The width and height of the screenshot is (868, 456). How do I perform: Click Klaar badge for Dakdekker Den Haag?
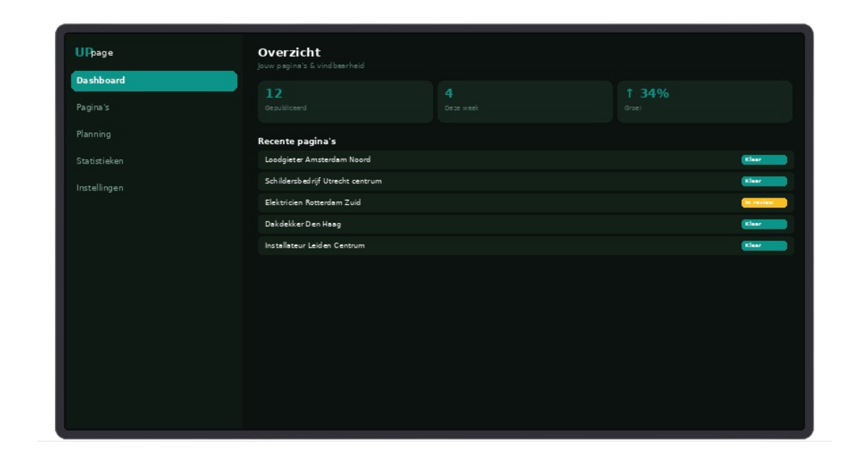[x=764, y=224]
